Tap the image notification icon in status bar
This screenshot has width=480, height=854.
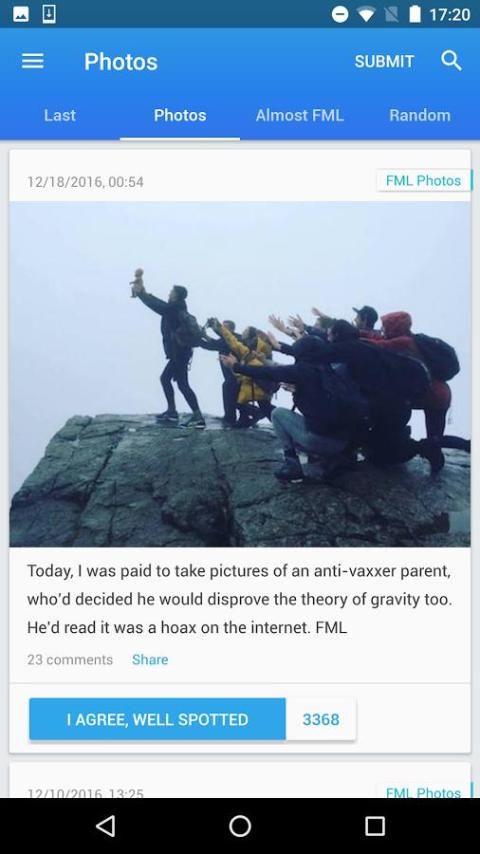(x=21, y=15)
